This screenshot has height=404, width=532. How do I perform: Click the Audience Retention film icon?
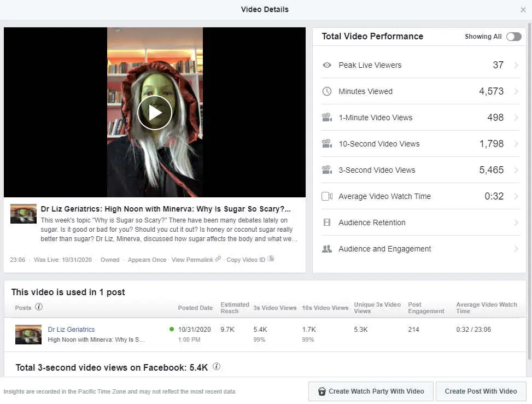coord(327,223)
